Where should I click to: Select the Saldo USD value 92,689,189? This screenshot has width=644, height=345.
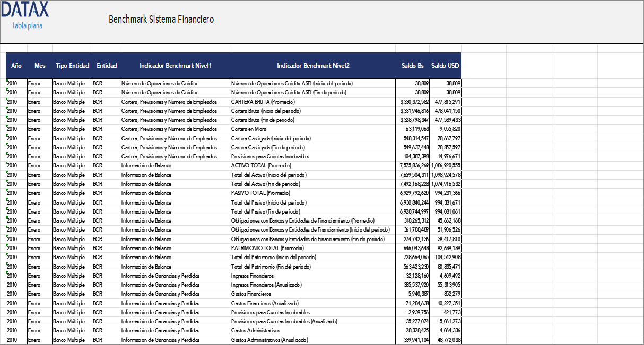pyautogui.click(x=445, y=248)
